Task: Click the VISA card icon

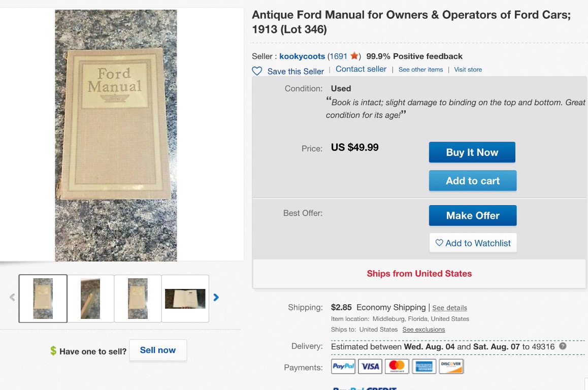Action: 370,366
